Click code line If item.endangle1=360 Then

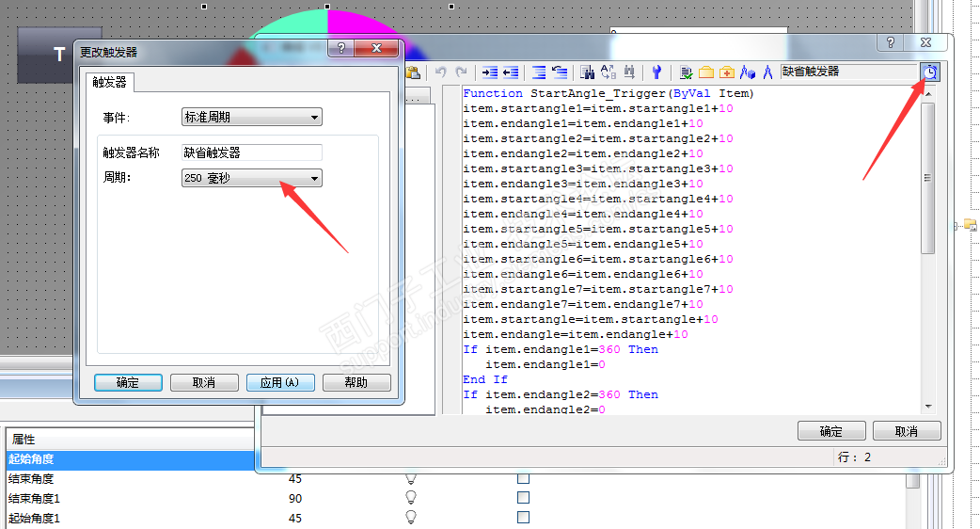point(560,349)
